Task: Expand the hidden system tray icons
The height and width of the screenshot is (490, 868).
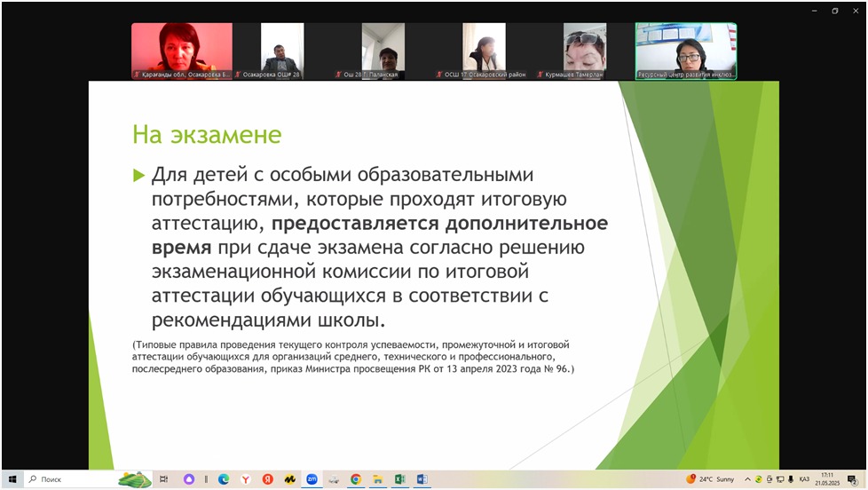Action: 747,479
